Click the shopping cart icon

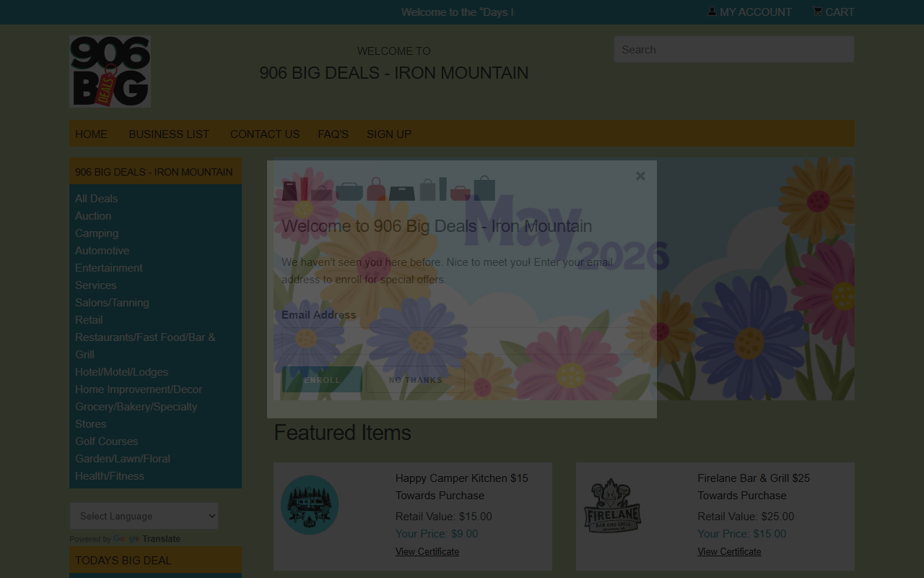tap(817, 12)
